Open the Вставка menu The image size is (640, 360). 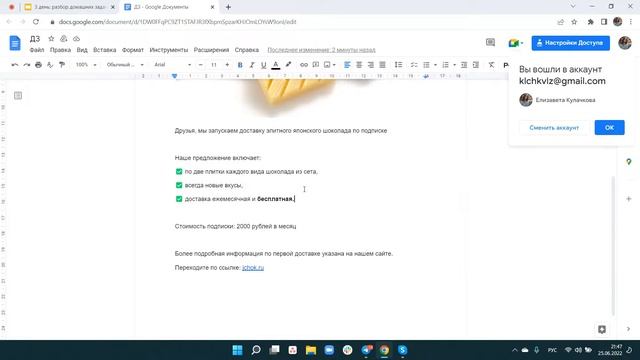pyautogui.click(x=104, y=50)
